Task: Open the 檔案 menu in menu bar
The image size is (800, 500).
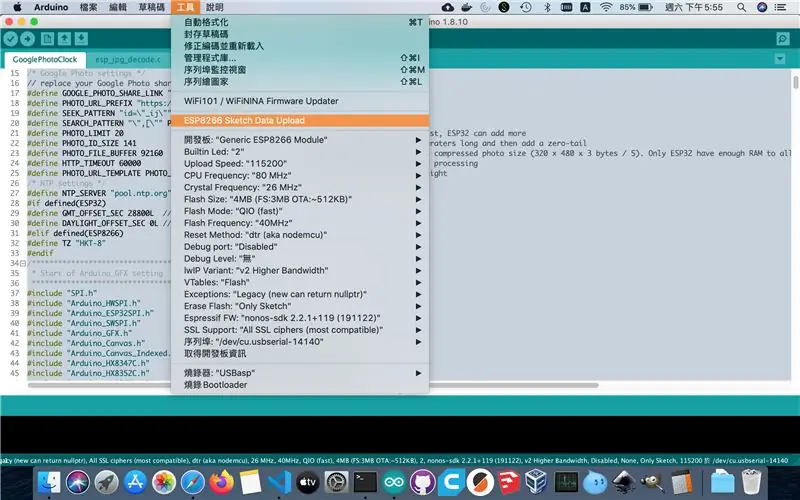Action: click(x=88, y=7)
